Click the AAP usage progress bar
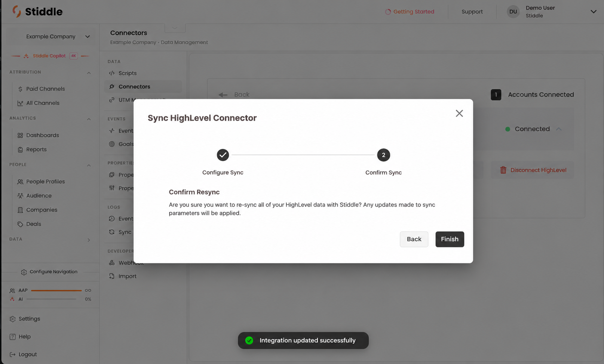This screenshot has width=604, height=364. coord(56,290)
